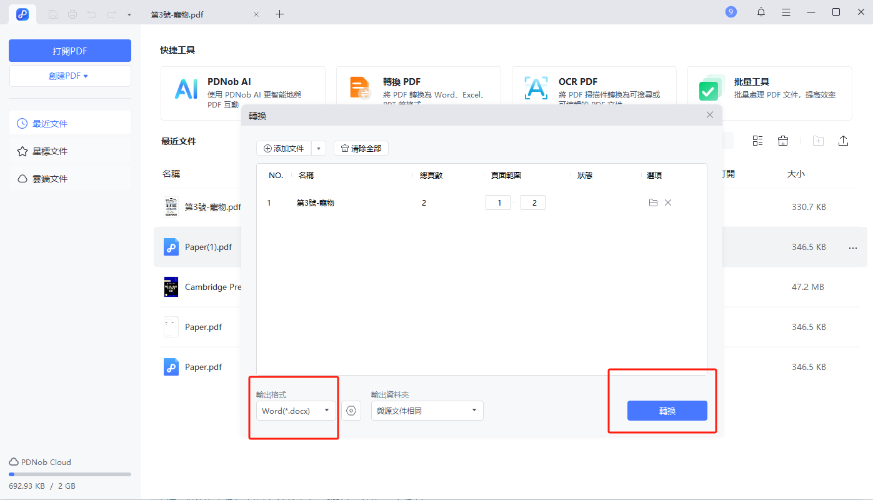This screenshot has width=873, height=500.
Task: Click the notification bell icon
Action: click(761, 13)
